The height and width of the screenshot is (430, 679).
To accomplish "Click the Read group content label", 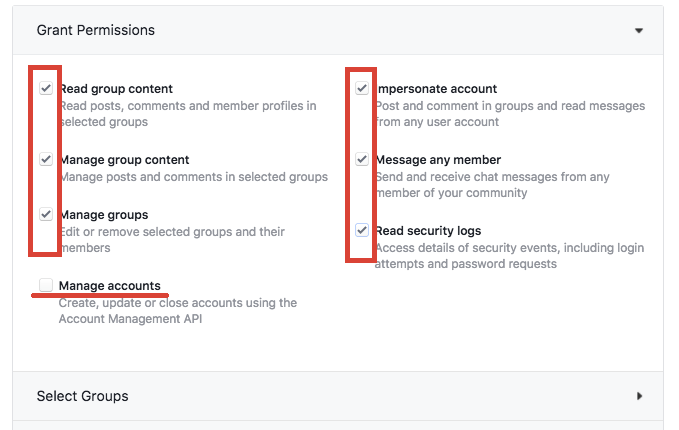I will click(116, 89).
